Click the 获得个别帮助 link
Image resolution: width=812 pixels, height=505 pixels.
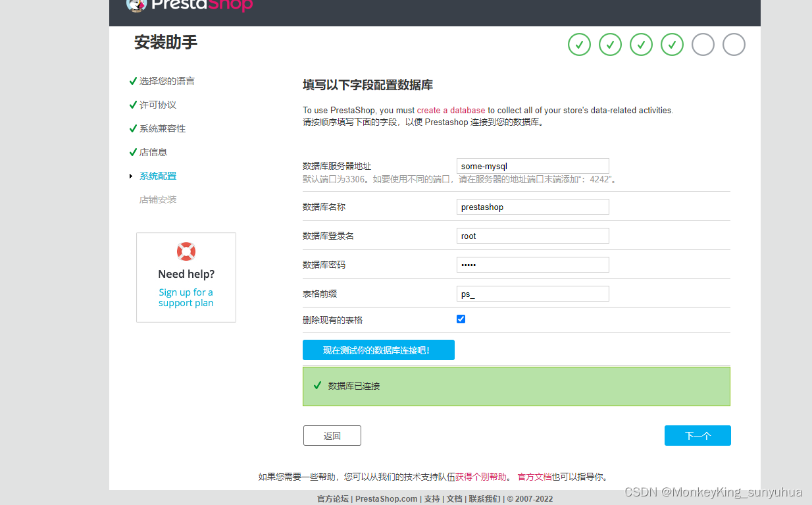[481, 477]
